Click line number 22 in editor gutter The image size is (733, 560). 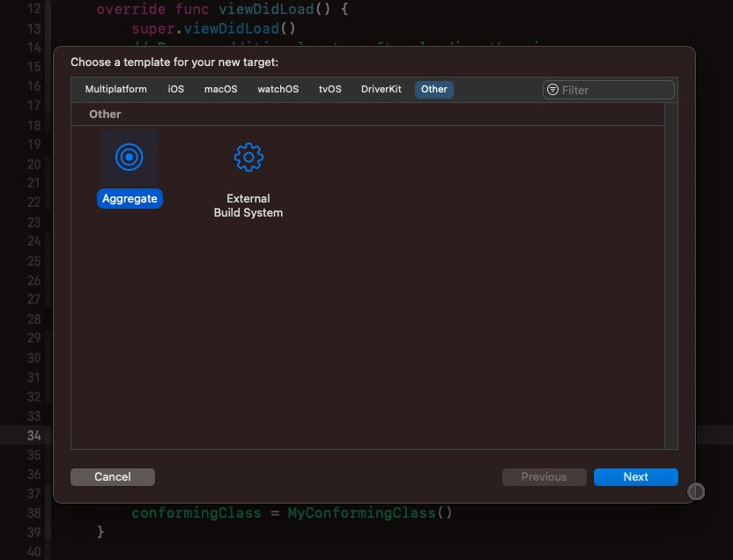click(x=33, y=203)
